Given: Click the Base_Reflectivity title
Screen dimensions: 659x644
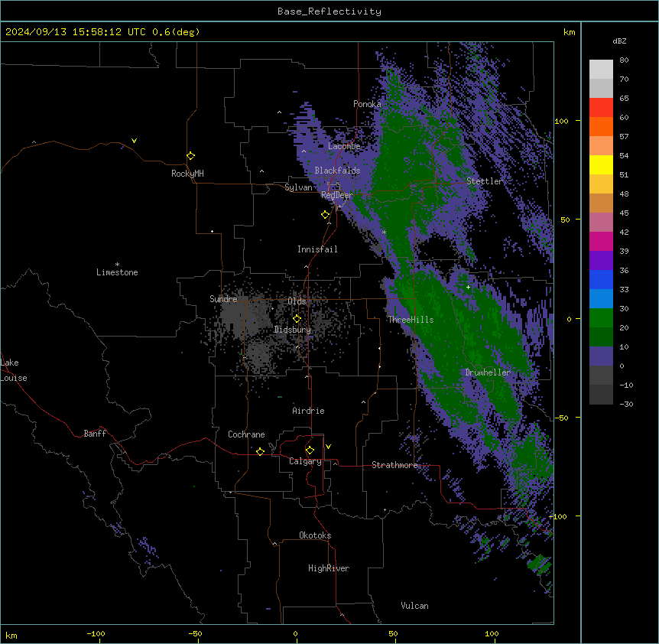Looking at the screenshot, I should pyautogui.click(x=329, y=11).
